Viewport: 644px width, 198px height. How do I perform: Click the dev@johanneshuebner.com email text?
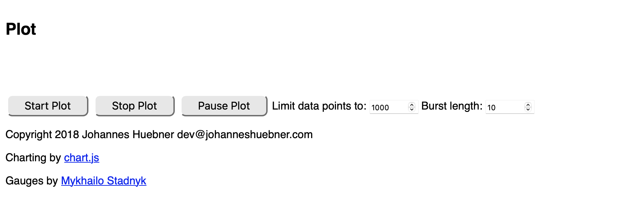coord(244,134)
